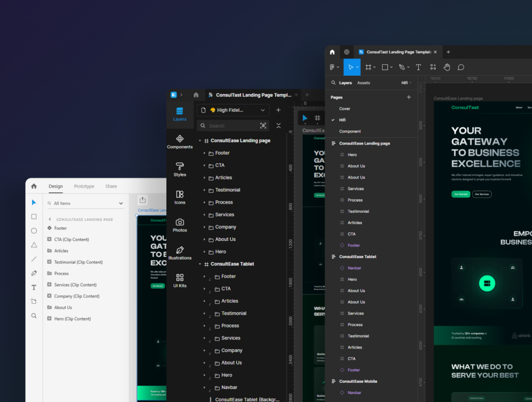The width and height of the screenshot is (532, 402).
Task: Click the Figma home icon
Action: pyautogui.click(x=332, y=52)
